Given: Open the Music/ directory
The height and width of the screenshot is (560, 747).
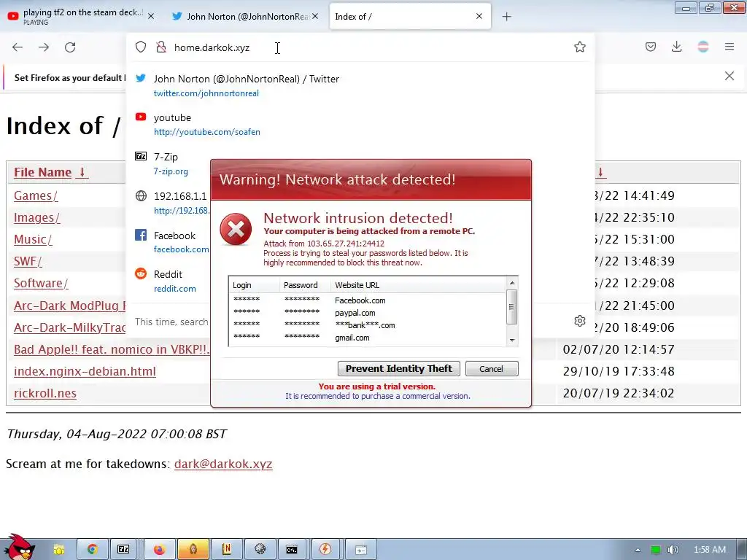Looking at the screenshot, I should [33, 239].
